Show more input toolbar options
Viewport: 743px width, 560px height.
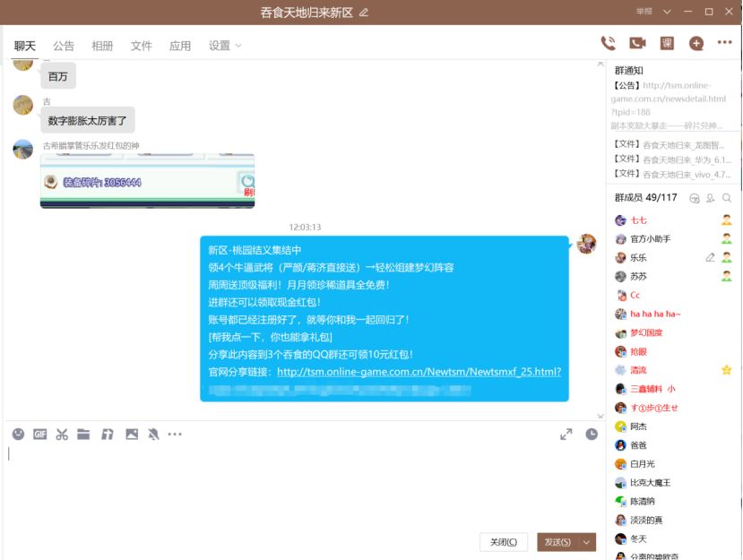pos(175,434)
